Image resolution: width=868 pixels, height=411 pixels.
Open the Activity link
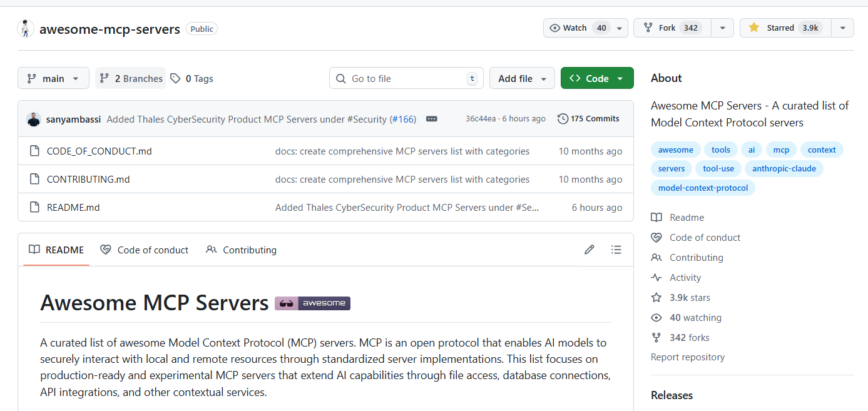pos(676,277)
